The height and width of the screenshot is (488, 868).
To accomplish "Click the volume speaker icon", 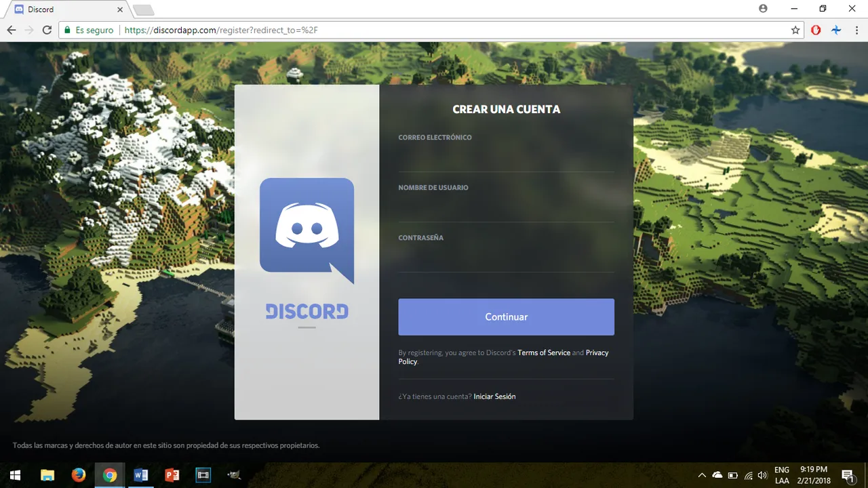I will pos(763,475).
